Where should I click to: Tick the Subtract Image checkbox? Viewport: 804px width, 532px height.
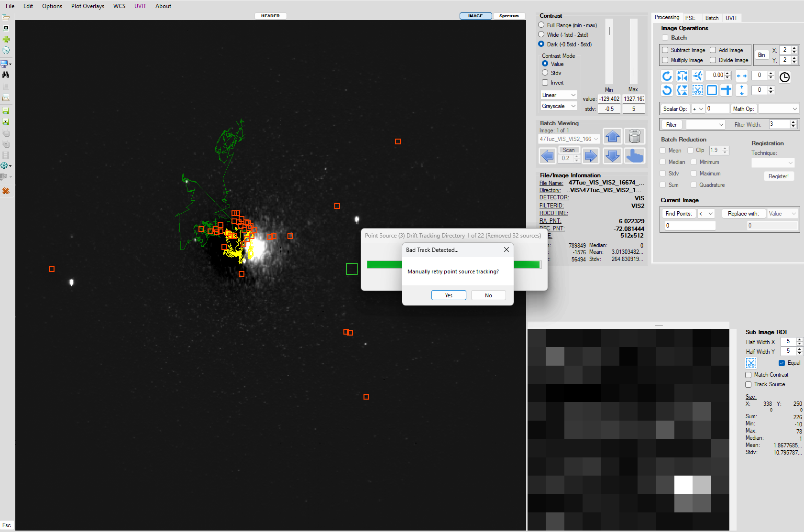point(665,50)
